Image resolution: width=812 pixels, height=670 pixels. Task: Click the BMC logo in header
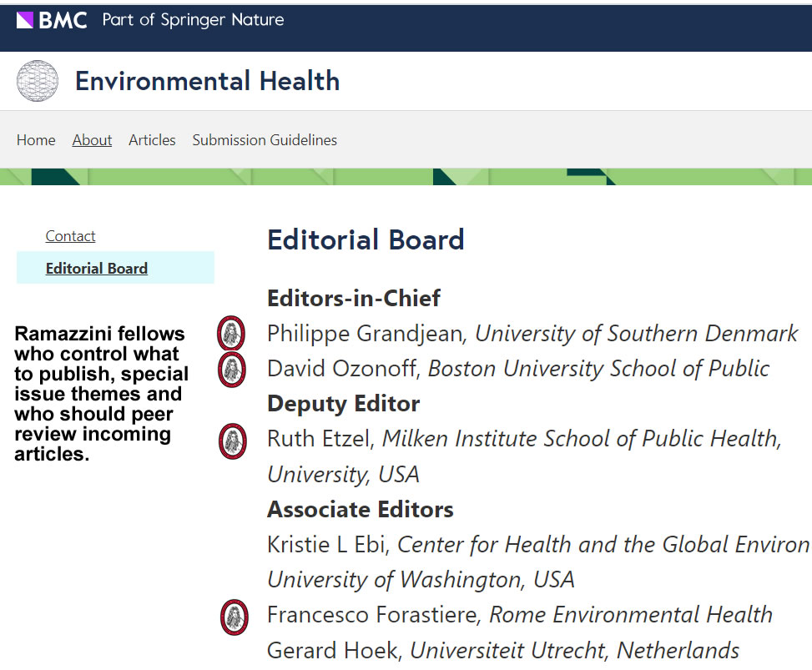tap(52, 20)
